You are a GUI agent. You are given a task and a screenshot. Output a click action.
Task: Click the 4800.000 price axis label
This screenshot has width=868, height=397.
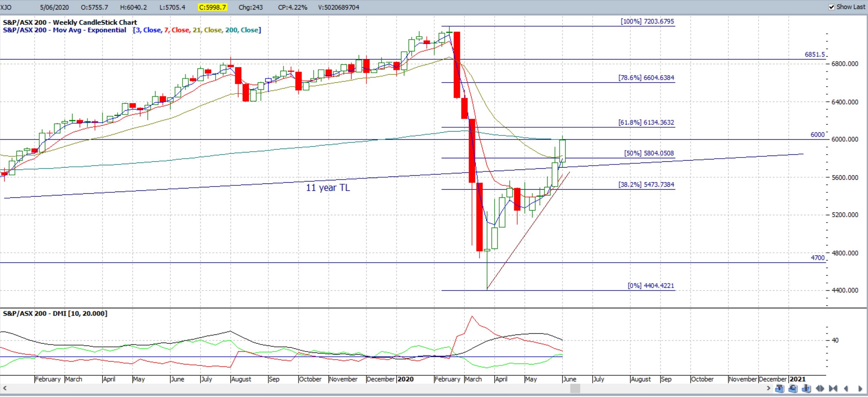click(x=845, y=253)
